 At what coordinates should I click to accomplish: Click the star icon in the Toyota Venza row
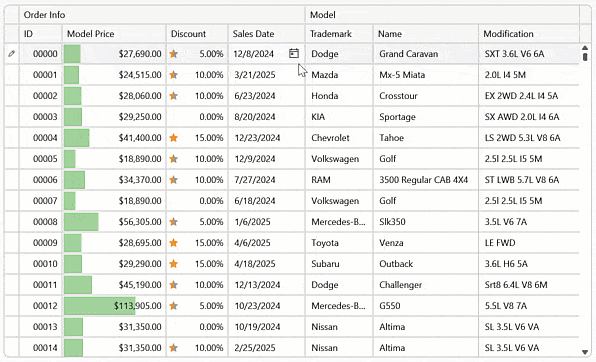(x=174, y=243)
